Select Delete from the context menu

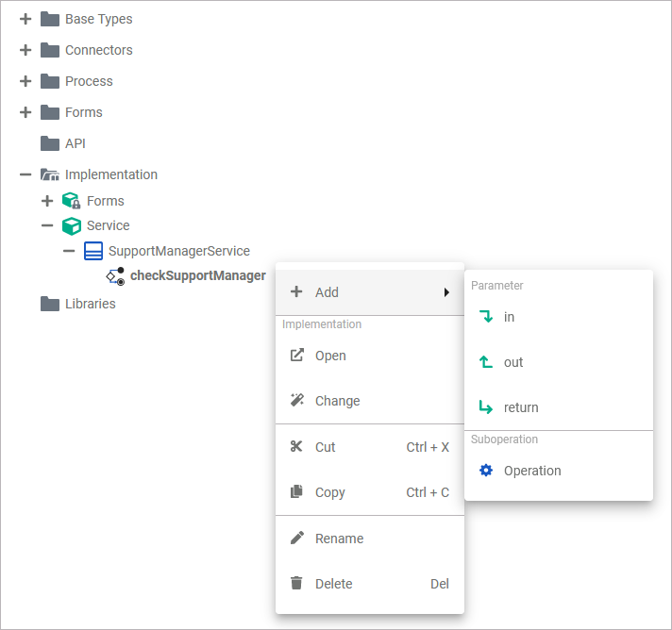(x=370, y=584)
